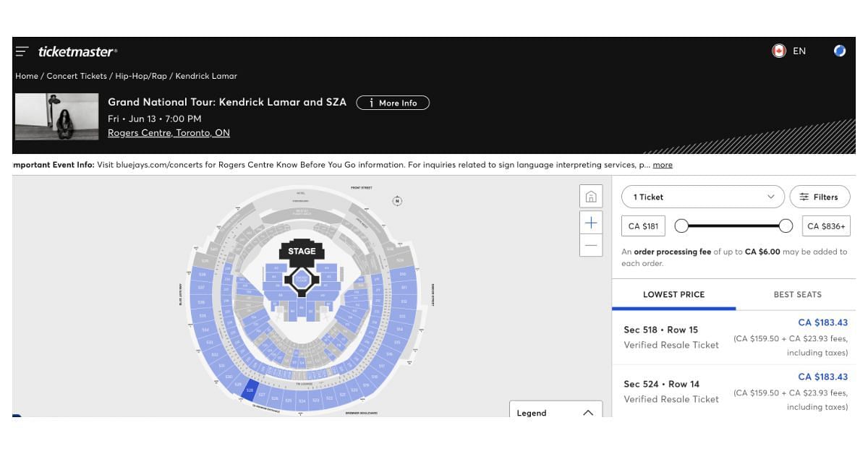The width and height of the screenshot is (868, 454).
Task: Open Kendrick Lamar breadcrumb
Action: pos(206,76)
